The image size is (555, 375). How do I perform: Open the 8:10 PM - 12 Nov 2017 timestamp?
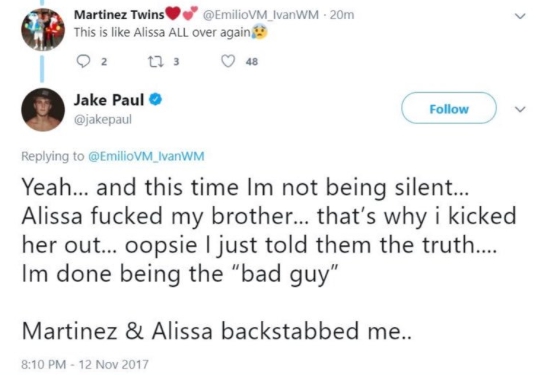85,364
